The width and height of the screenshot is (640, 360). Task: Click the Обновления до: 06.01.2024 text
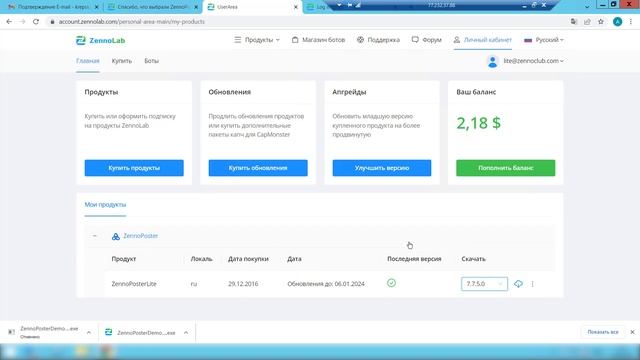326,284
